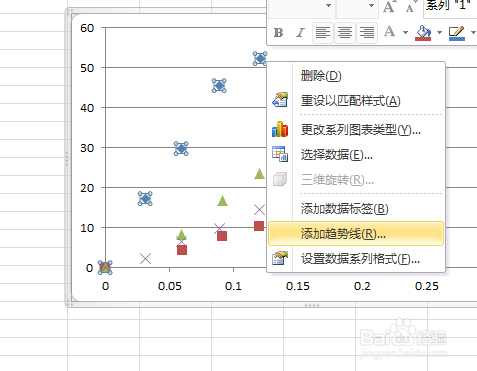This screenshot has height=371, width=477.
Task: Click the format data series icon
Action: click(x=280, y=258)
